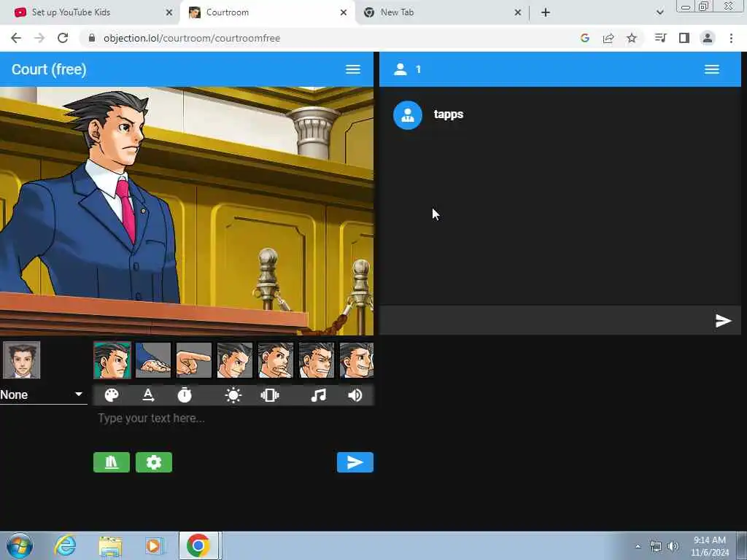Insert a pause with the stopwatch icon
The height and width of the screenshot is (560, 747).
coord(185,395)
